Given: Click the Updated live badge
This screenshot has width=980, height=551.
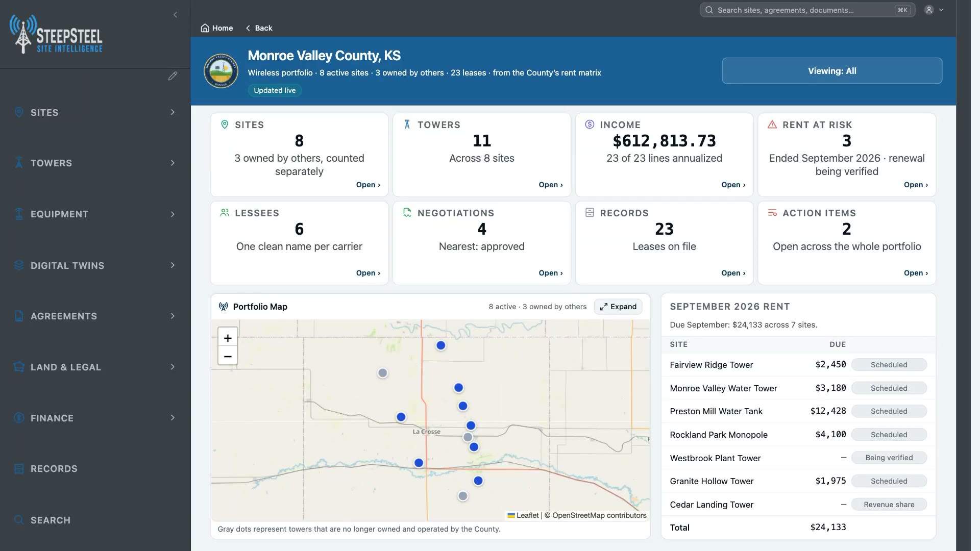Looking at the screenshot, I should click(x=275, y=90).
